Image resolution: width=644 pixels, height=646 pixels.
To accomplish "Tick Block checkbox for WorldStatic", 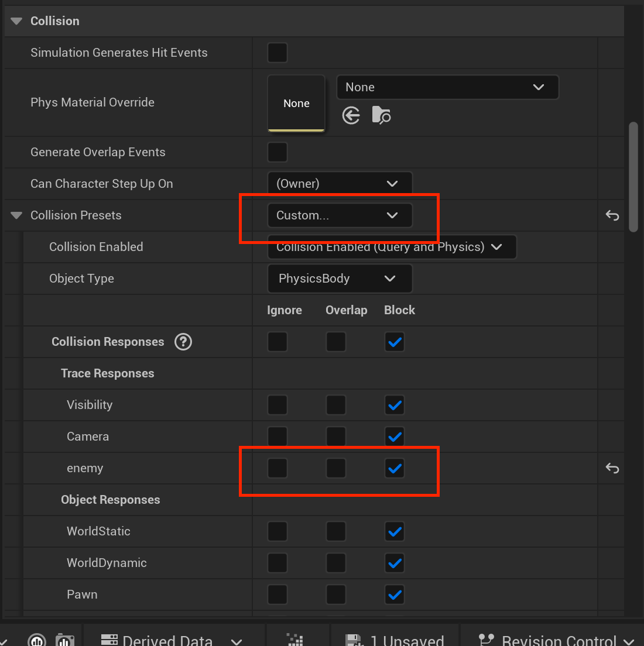I will pyautogui.click(x=395, y=531).
